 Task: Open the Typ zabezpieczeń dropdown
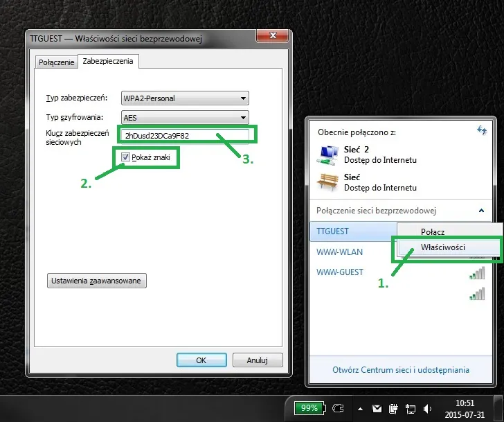[185, 98]
